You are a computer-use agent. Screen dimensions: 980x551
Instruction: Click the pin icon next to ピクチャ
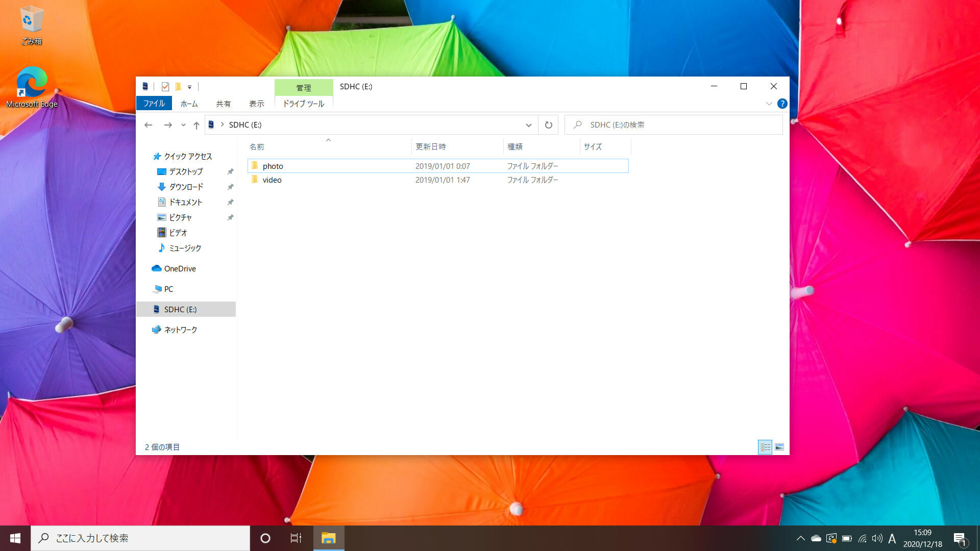(230, 218)
